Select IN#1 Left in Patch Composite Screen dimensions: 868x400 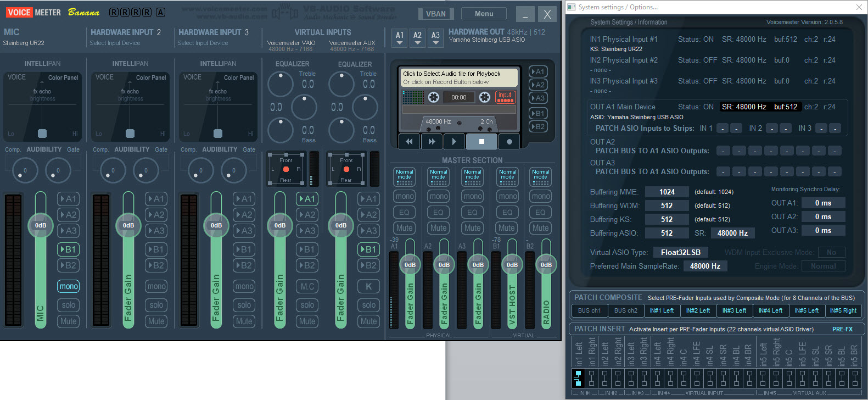pyautogui.click(x=662, y=310)
